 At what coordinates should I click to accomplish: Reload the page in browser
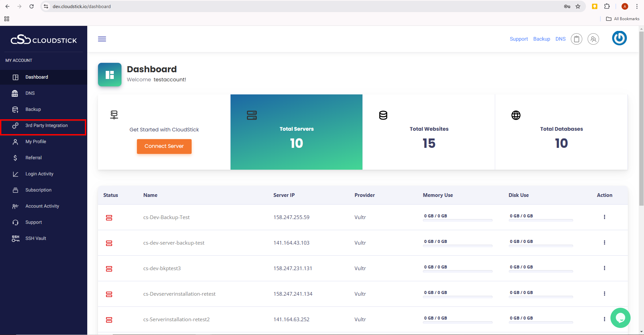click(x=32, y=6)
